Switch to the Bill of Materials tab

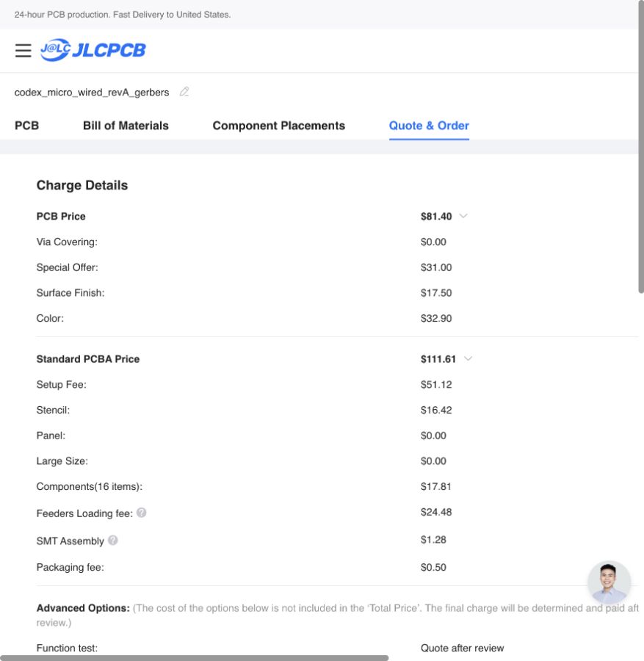tap(126, 126)
